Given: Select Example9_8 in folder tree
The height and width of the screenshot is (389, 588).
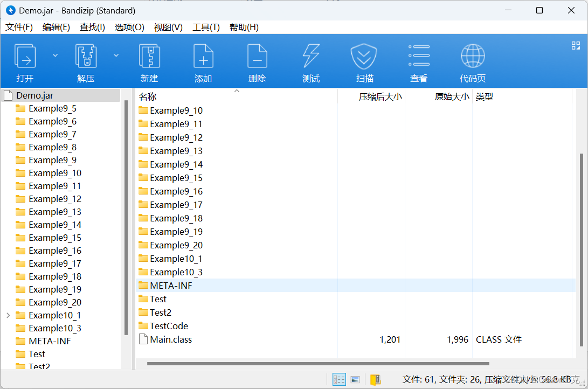Looking at the screenshot, I should [x=52, y=147].
